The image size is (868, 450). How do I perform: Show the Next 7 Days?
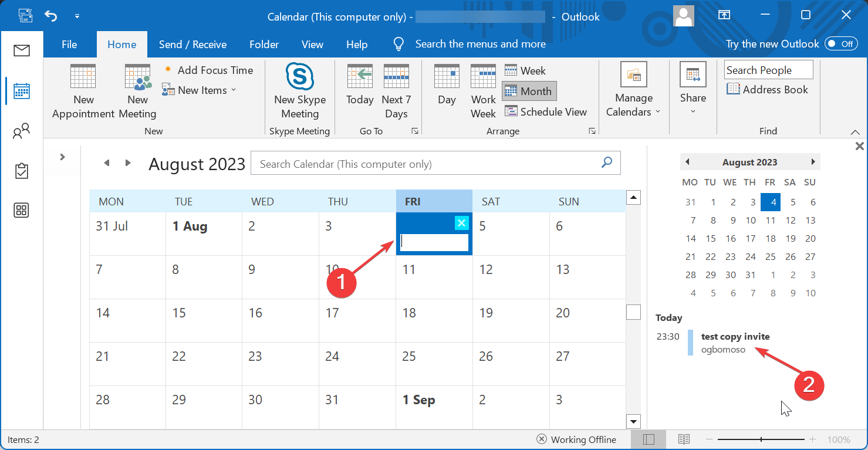pos(396,92)
